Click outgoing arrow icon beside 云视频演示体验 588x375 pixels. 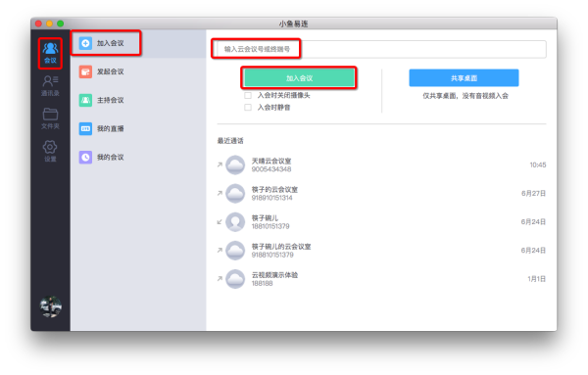click(x=220, y=278)
